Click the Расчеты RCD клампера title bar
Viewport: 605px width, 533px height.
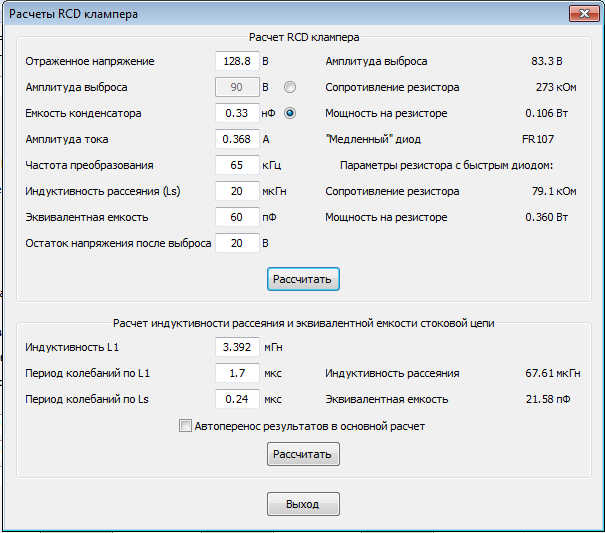click(x=250, y=14)
